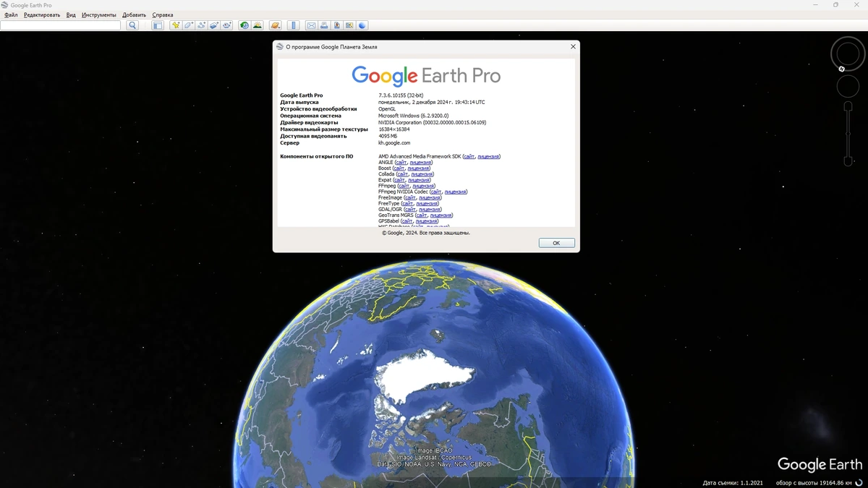868x488 pixels.
Task: Open the сайт link for AMD Advanced Media Framework
Action: (x=469, y=156)
